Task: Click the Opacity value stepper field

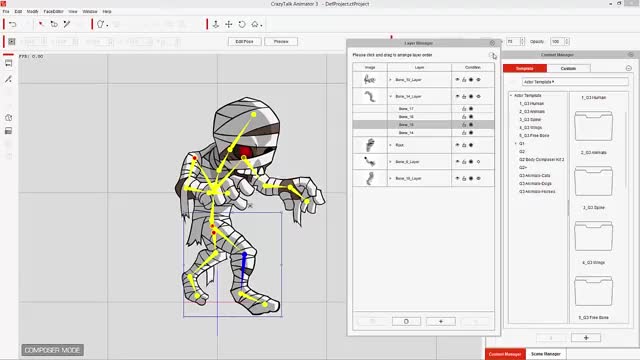Action: pos(559,42)
